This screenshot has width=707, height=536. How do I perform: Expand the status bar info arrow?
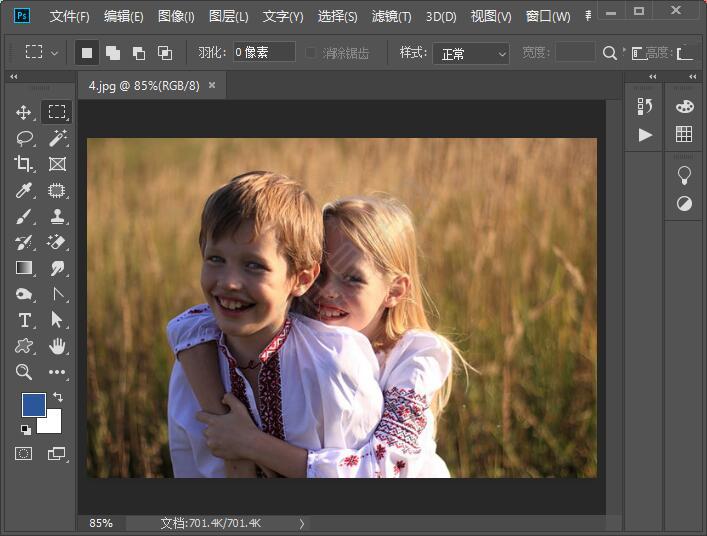(x=301, y=523)
